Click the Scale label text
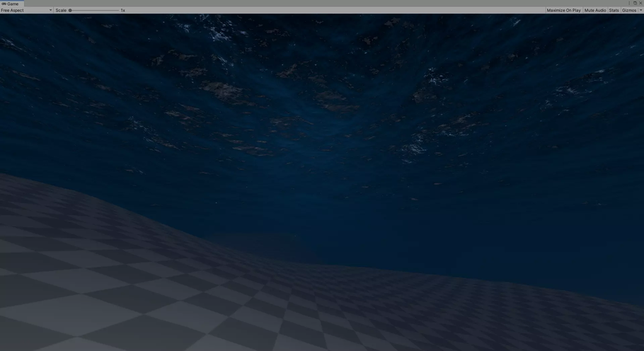Viewport: 644px width, 351px height. (x=61, y=11)
